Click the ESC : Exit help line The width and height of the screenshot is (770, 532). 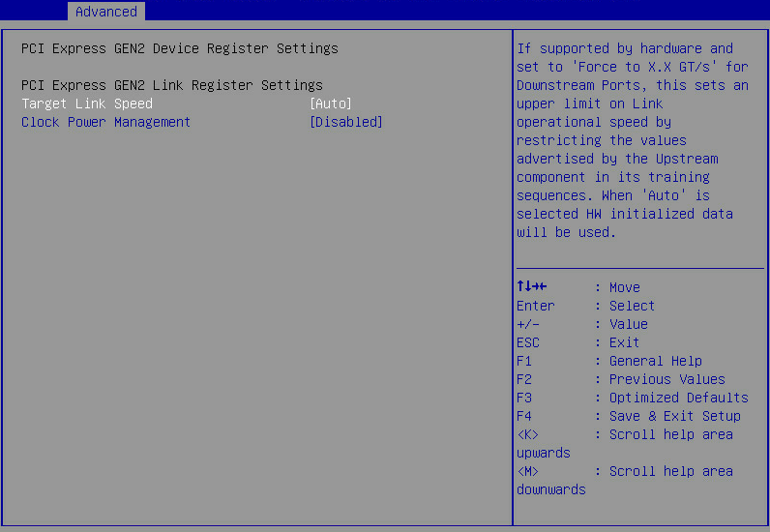pos(577,342)
